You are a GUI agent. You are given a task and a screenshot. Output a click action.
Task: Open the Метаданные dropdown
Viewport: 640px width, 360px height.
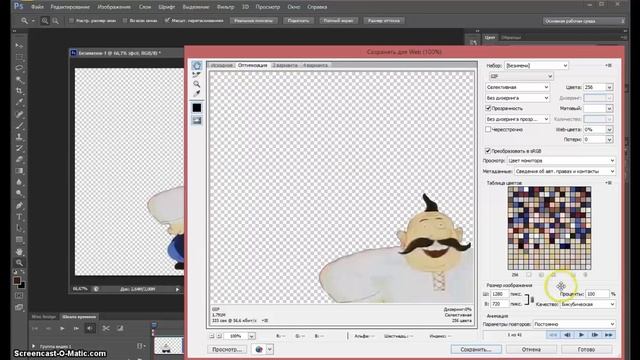564,171
